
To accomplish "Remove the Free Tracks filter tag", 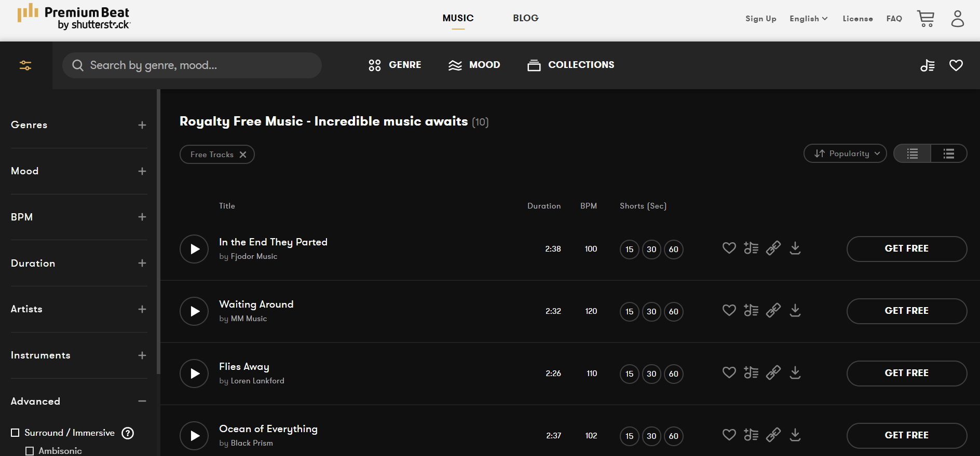I will pyautogui.click(x=243, y=155).
